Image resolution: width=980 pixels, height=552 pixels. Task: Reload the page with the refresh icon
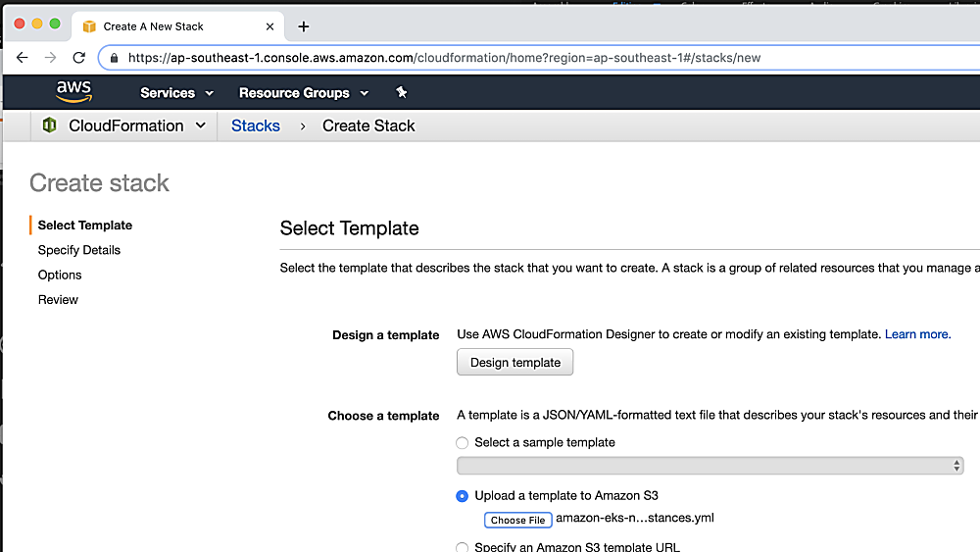78,58
